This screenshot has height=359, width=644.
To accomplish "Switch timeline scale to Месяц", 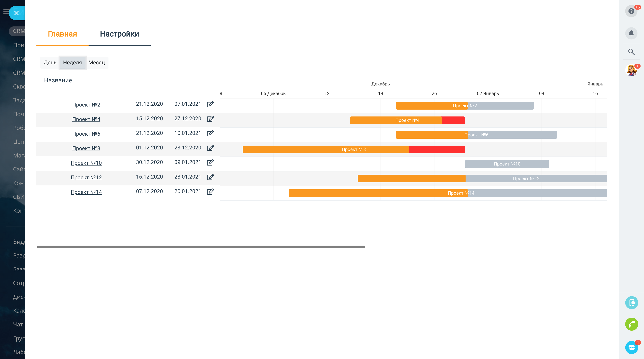I will (96, 62).
